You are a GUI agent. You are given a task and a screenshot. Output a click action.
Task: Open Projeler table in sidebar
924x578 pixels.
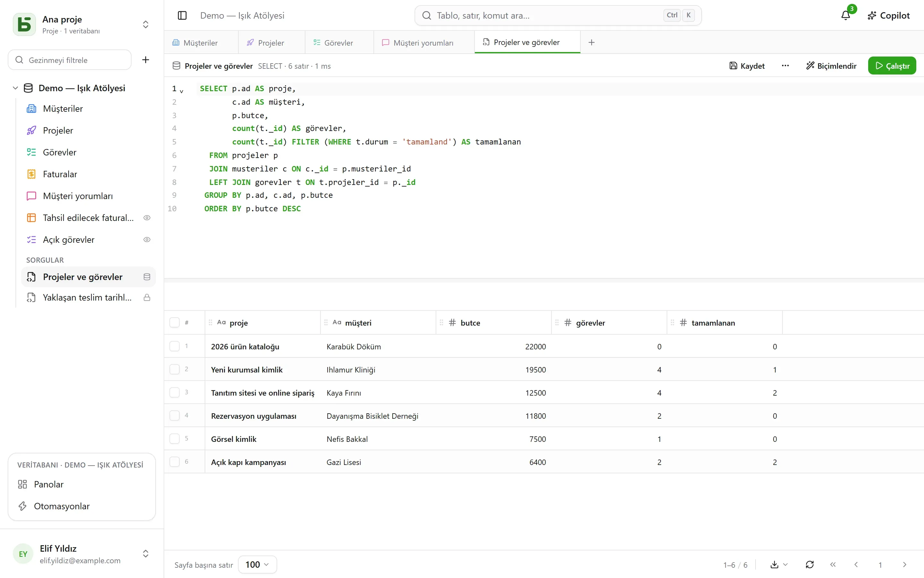click(88, 130)
